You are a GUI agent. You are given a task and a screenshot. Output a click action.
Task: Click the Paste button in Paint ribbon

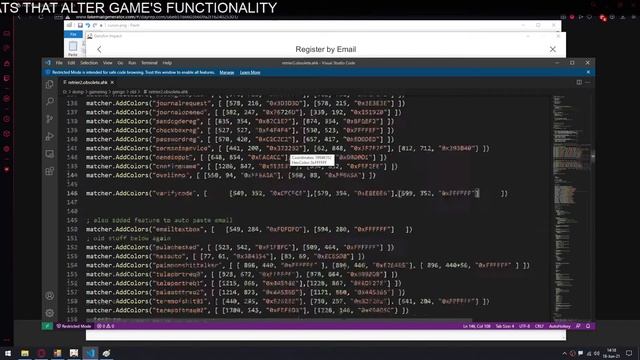tap(73, 48)
